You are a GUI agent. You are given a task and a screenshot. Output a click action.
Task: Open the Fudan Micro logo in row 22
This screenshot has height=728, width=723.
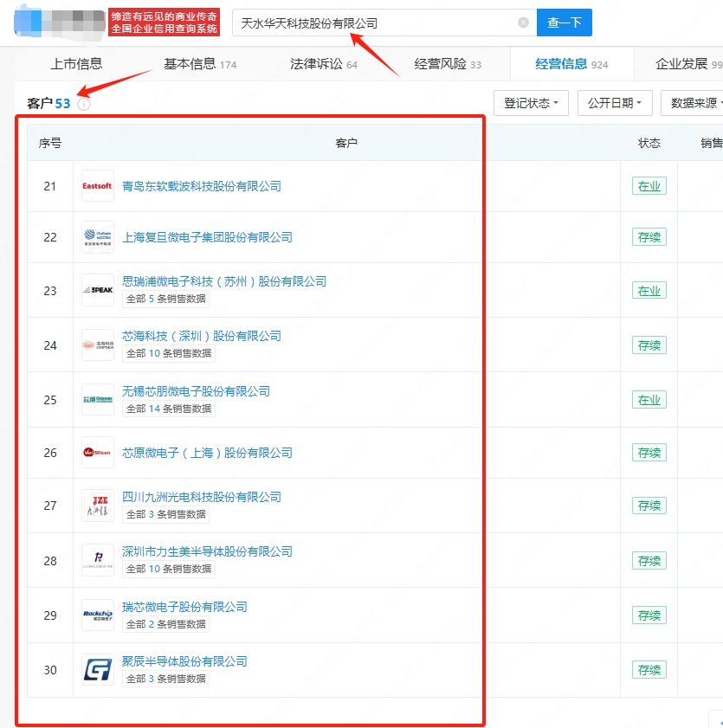pyautogui.click(x=98, y=237)
